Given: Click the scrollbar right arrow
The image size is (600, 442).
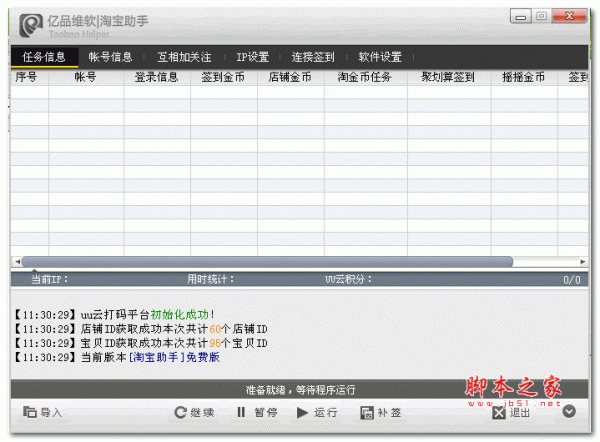Looking at the screenshot, I should [x=582, y=262].
